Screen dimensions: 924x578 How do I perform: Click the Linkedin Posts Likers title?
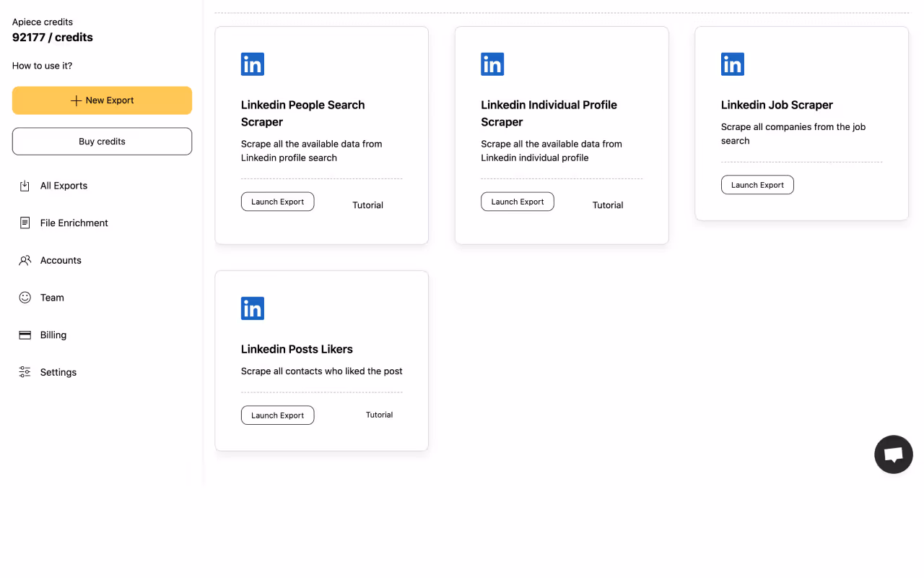pyautogui.click(x=297, y=349)
